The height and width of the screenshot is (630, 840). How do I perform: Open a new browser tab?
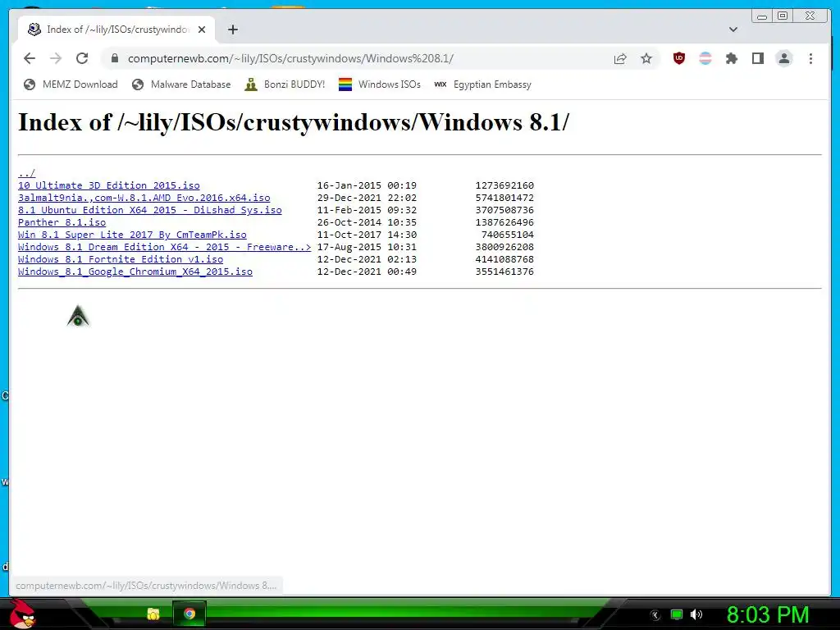[232, 30]
